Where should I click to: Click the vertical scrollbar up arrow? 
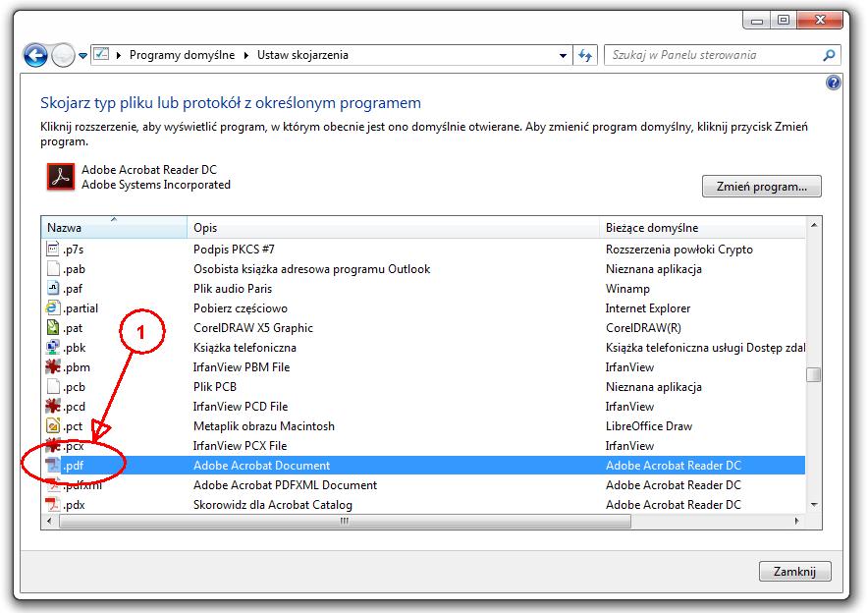pyautogui.click(x=814, y=225)
